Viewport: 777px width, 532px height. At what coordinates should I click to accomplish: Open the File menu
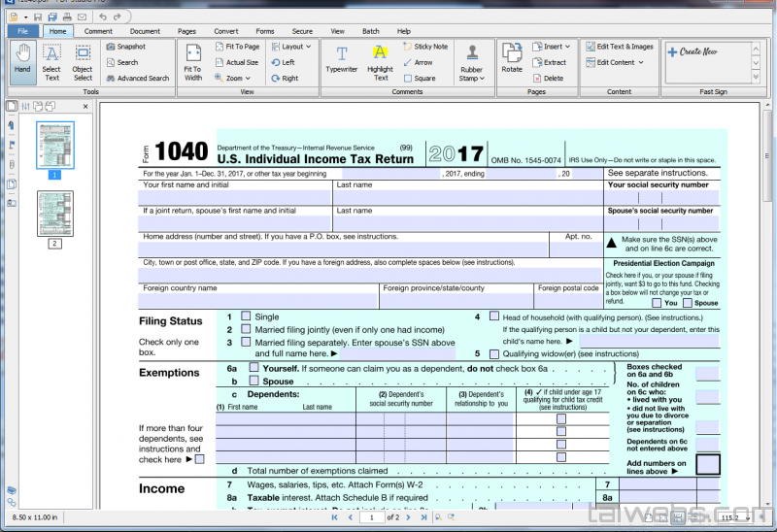(x=21, y=31)
